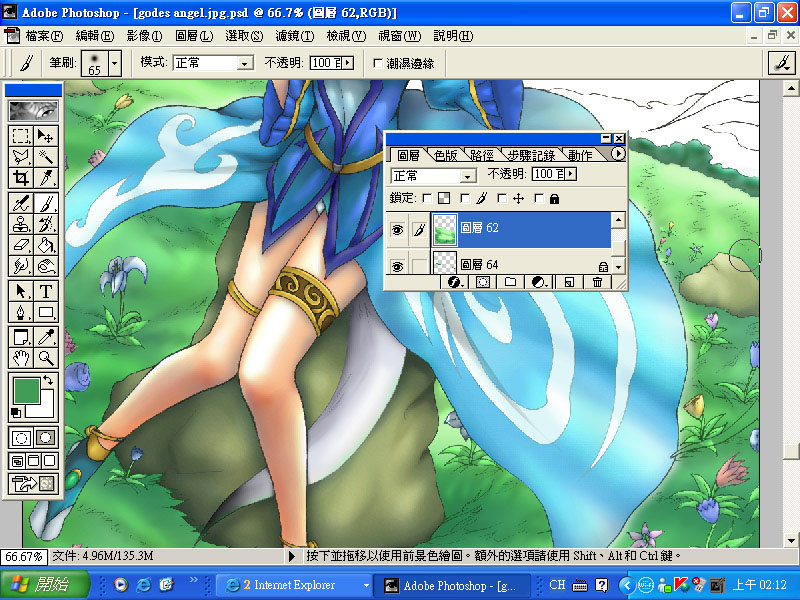Expand the layer blend mode 正常 dropdown
This screenshot has width=800, height=600.
(467, 175)
